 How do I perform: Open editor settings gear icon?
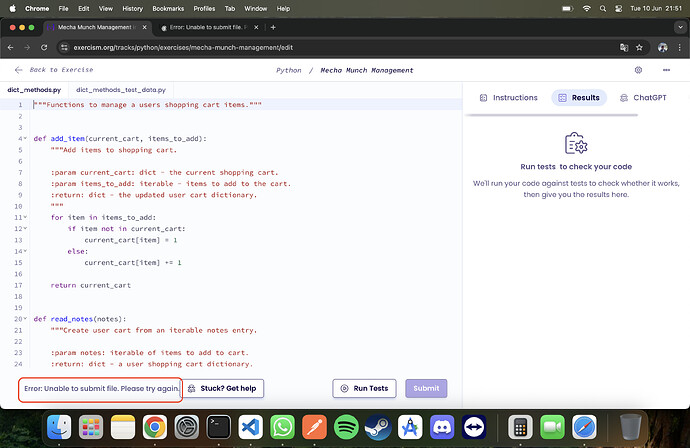pos(639,70)
